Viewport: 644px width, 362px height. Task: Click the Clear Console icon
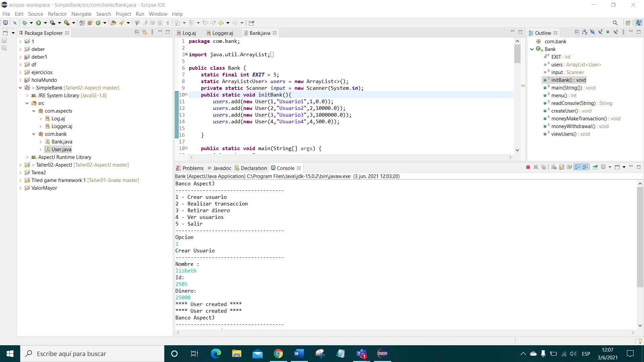tap(554, 167)
